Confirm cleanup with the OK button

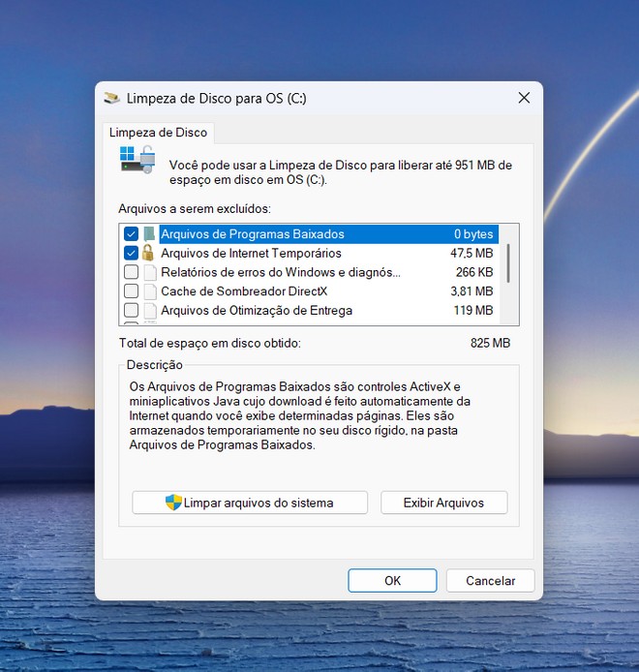tap(392, 581)
